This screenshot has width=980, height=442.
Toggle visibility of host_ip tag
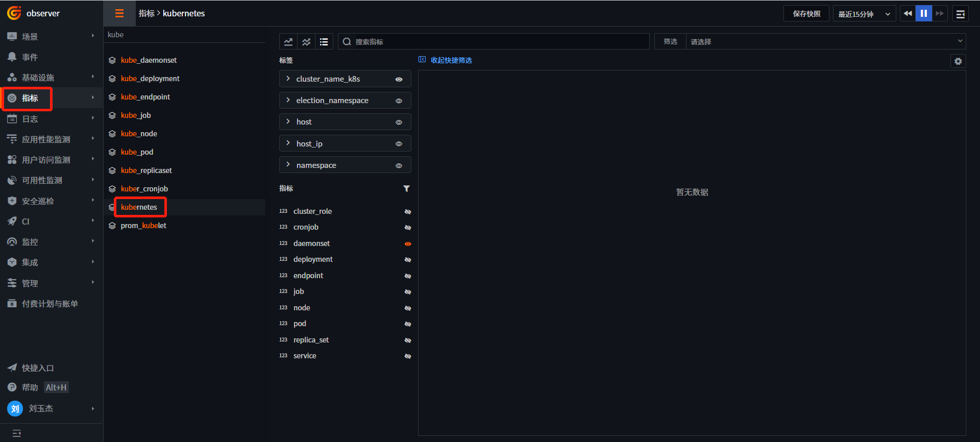[x=399, y=144]
